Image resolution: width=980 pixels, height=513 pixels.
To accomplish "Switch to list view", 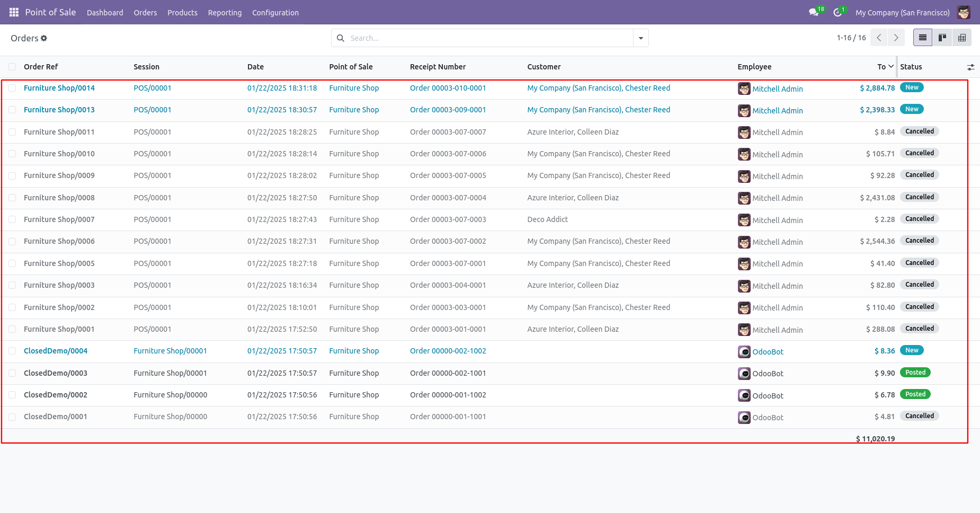I will [923, 38].
